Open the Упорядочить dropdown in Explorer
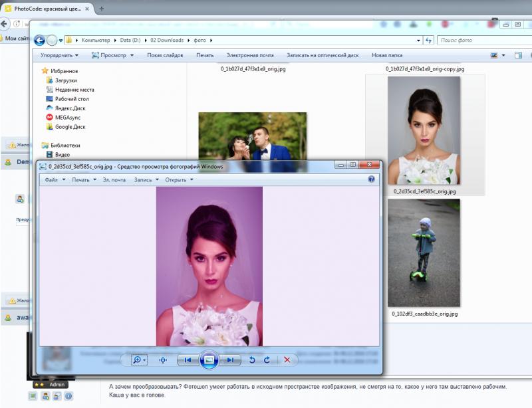 tap(59, 55)
